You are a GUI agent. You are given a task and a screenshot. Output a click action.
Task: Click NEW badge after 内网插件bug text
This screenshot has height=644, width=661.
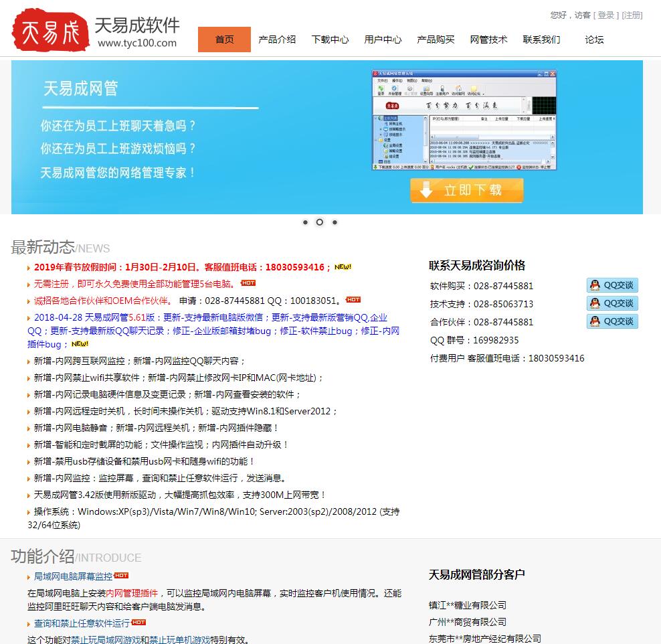80,343
